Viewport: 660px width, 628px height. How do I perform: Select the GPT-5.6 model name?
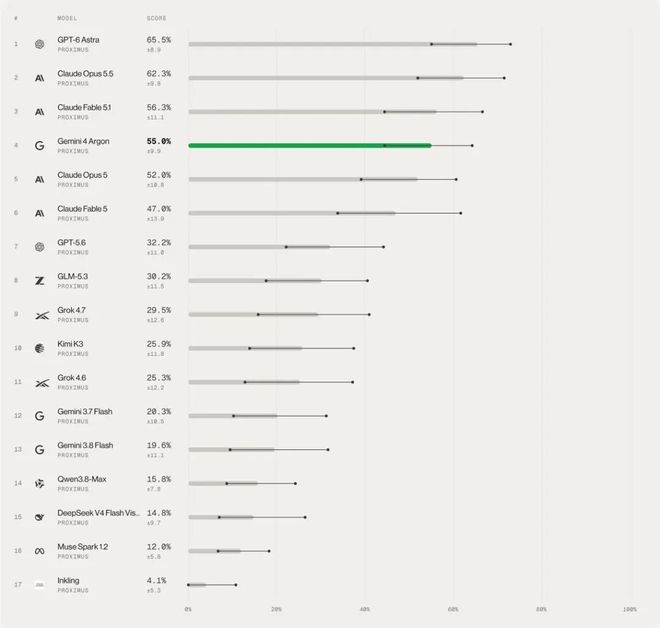[x=72, y=242]
